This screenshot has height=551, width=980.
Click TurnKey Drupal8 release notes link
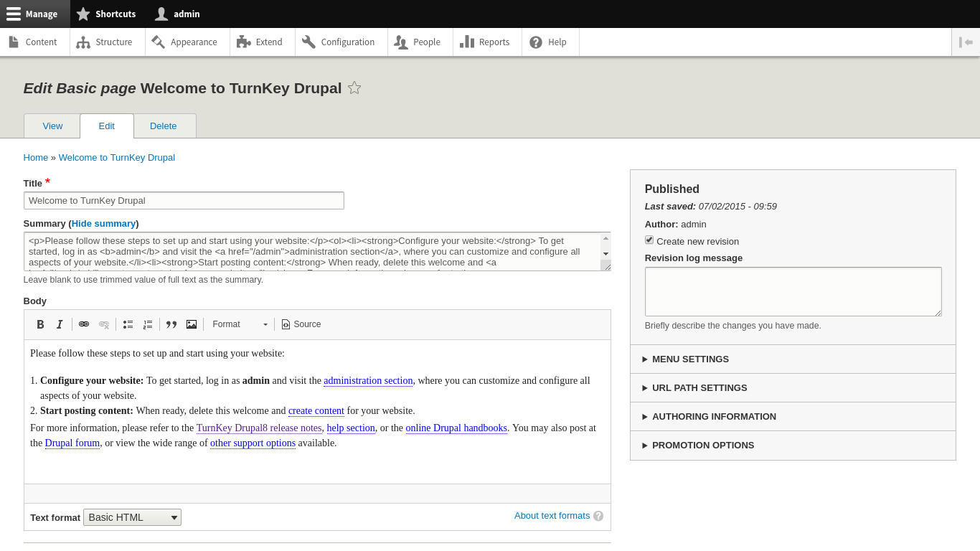(259, 428)
